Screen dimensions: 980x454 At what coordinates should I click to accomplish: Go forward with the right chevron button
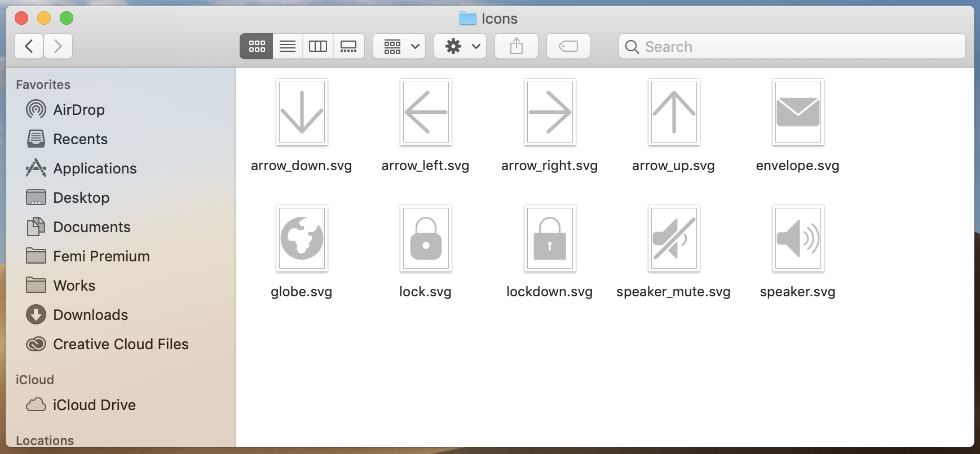(58, 46)
